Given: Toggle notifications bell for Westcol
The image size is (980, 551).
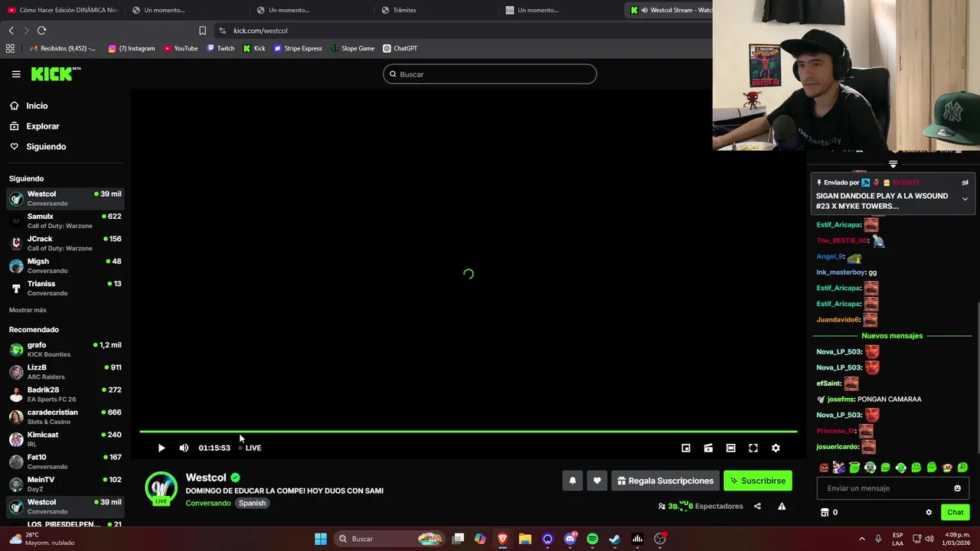Looking at the screenshot, I should pyautogui.click(x=572, y=481).
